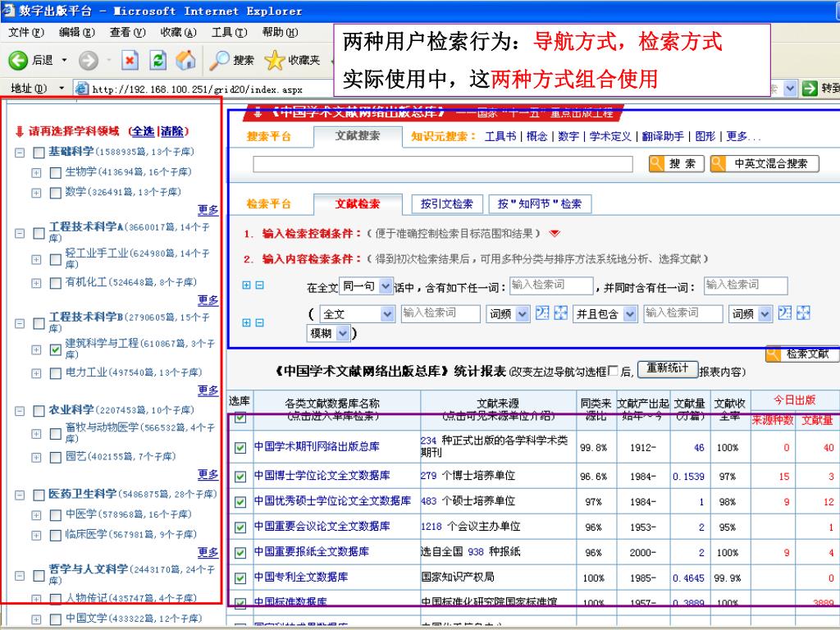Uncheck 中国学术期刊网络出版总库 row checkbox
The width and height of the screenshot is (840, 630).
click(x=240, y=447)
